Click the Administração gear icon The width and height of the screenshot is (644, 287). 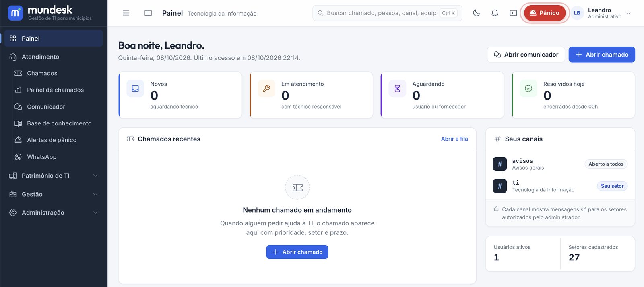(13, 213)
